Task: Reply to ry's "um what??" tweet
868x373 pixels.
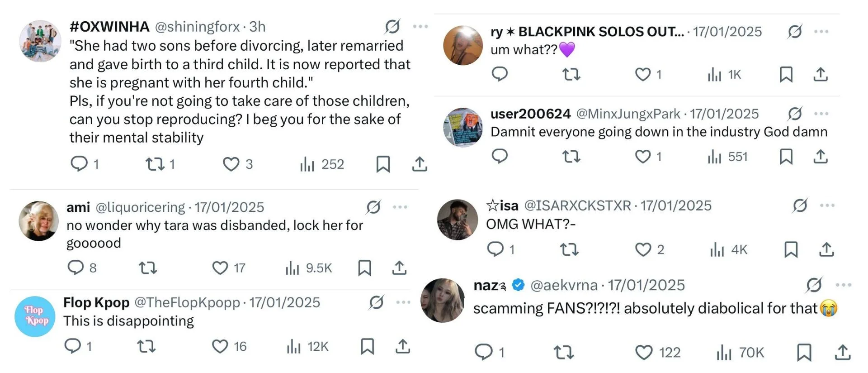Action: [500, 74]
